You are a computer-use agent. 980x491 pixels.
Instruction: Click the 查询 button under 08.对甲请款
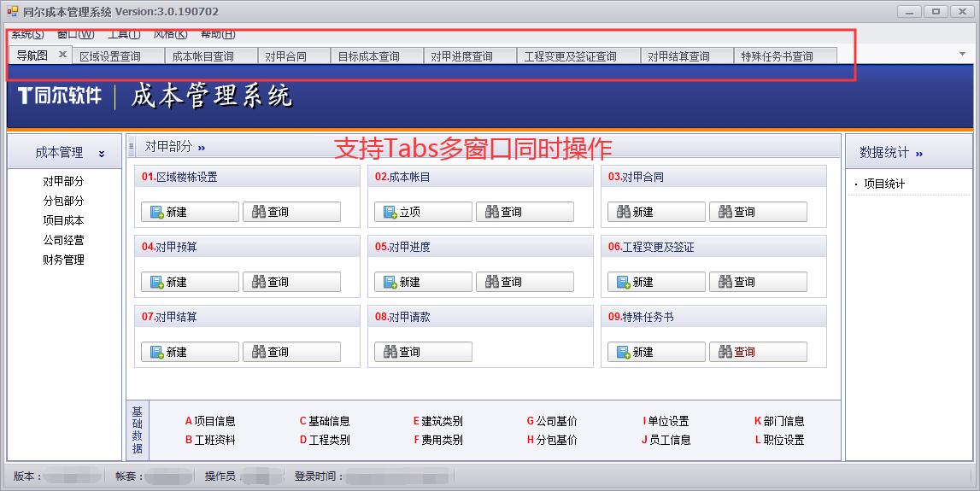[x=423, y=352]
